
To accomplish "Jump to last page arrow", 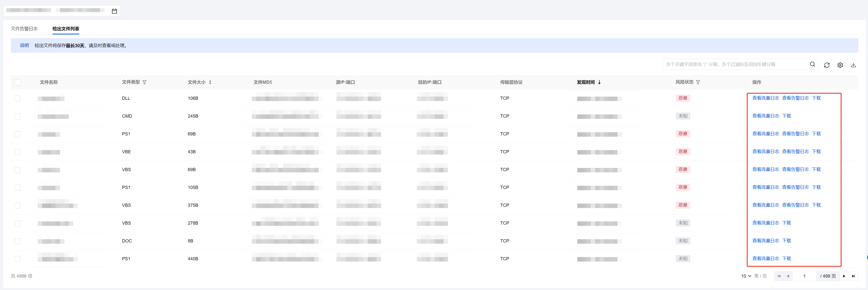I will click(x=853, y=276).
